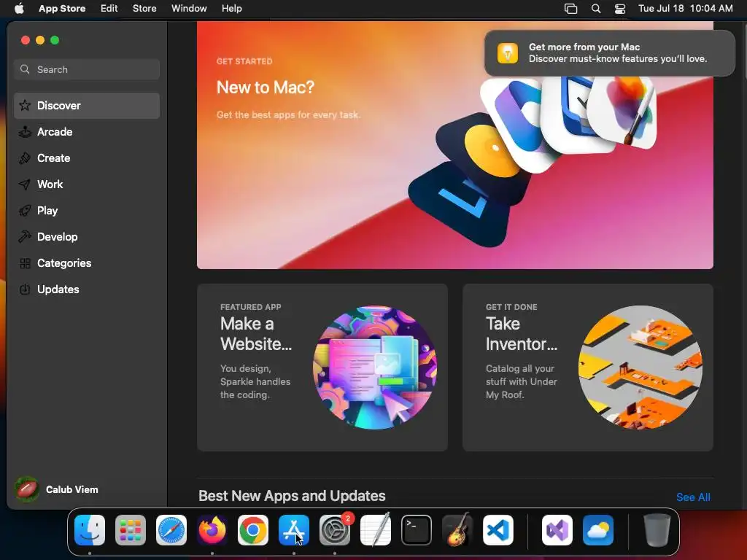Click the Develop hammer icon
The image size is (747, 560).
pyautogui.click(x=25, y=237)
